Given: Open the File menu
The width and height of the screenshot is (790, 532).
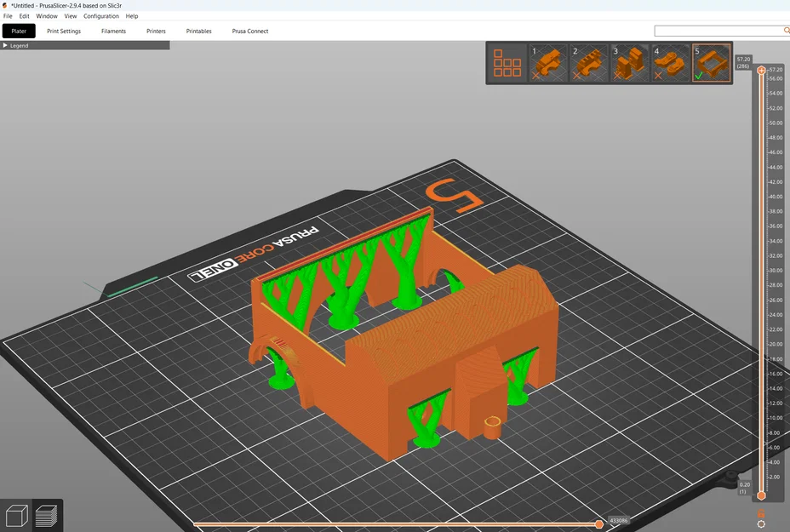Looking at the screenshot, I should click(x=8, y=16).
